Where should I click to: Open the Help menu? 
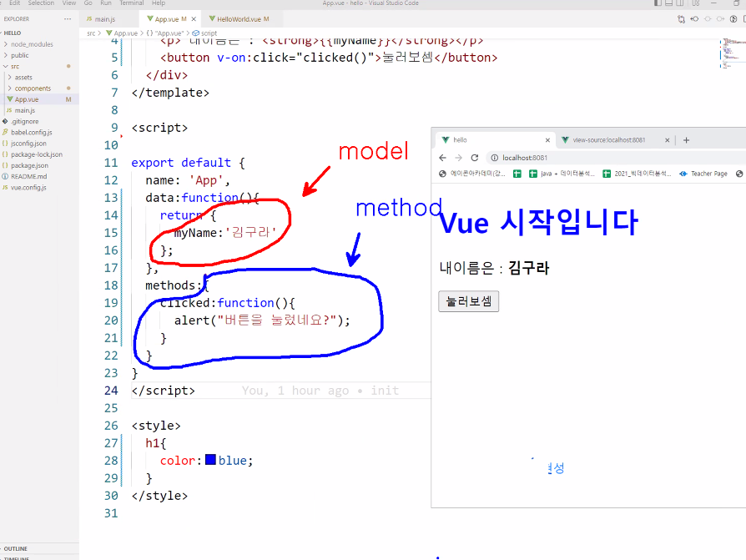pos(159,3)
